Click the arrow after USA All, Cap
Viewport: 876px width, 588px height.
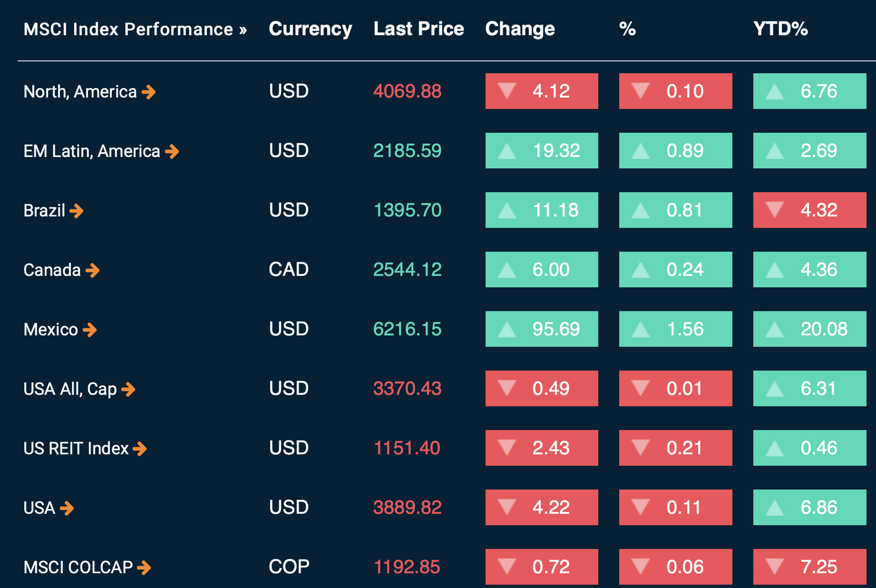coord(128,389)
